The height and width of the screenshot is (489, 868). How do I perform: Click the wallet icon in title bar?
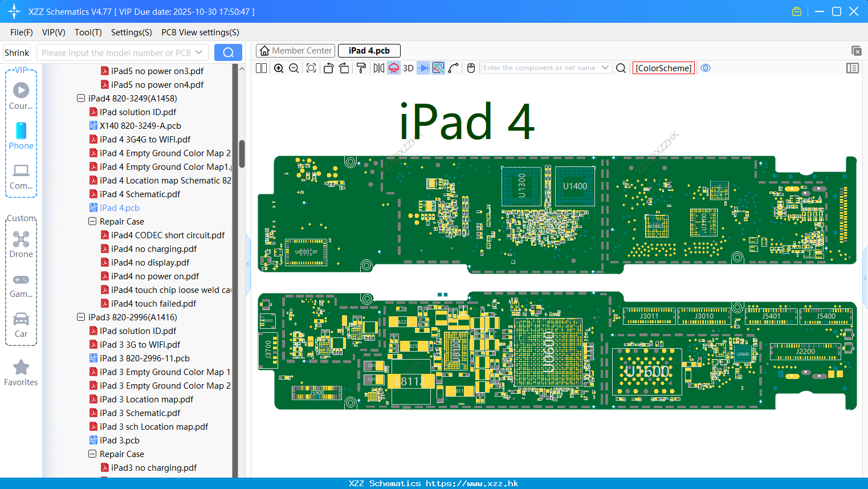pyautogui.click(x=797, y=11)
